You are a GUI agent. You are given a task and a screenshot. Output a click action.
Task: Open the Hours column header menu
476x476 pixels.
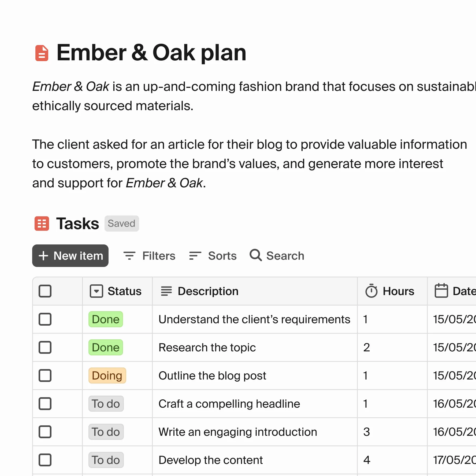[398, 291]
